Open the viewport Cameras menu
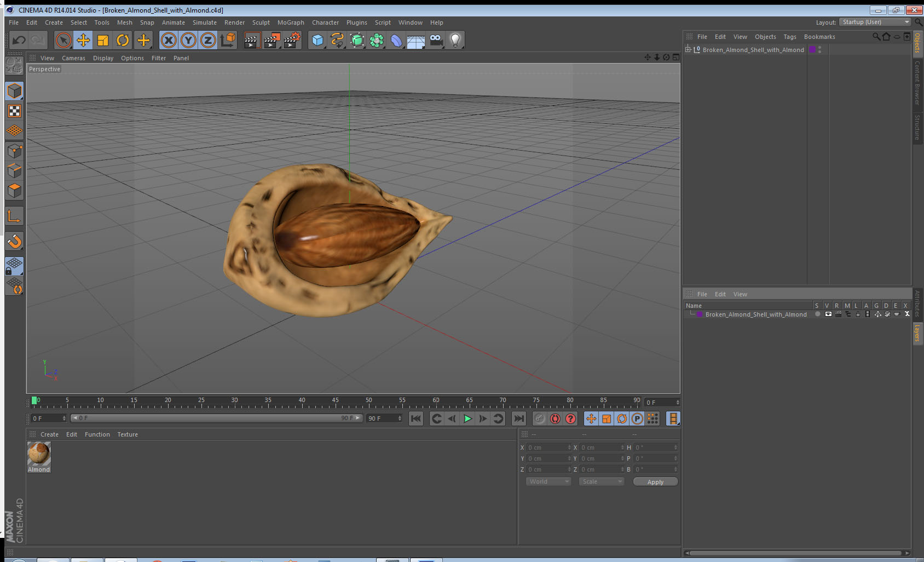924x562 pixels. tap(73, 58)
